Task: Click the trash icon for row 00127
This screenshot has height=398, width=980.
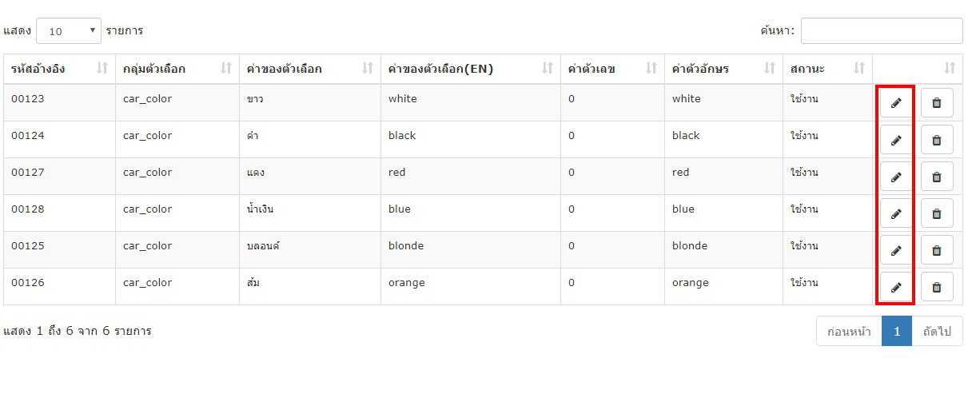Action: (x=937, y=177)
